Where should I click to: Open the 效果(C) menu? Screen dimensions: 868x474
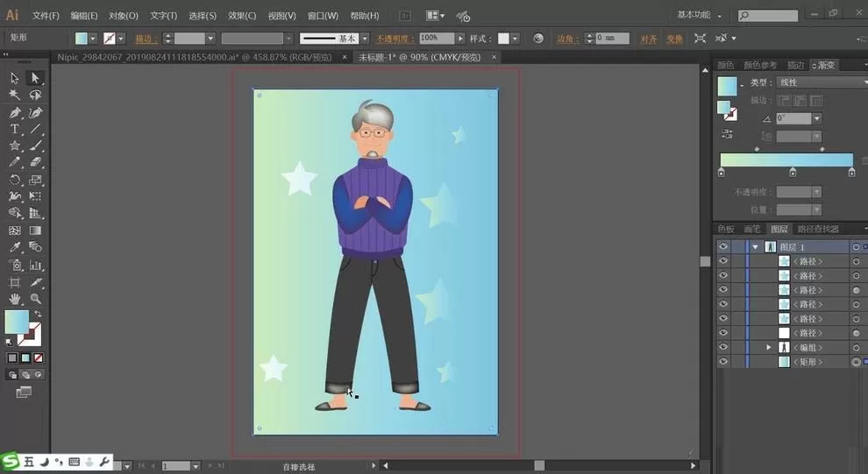pos(242,16)
